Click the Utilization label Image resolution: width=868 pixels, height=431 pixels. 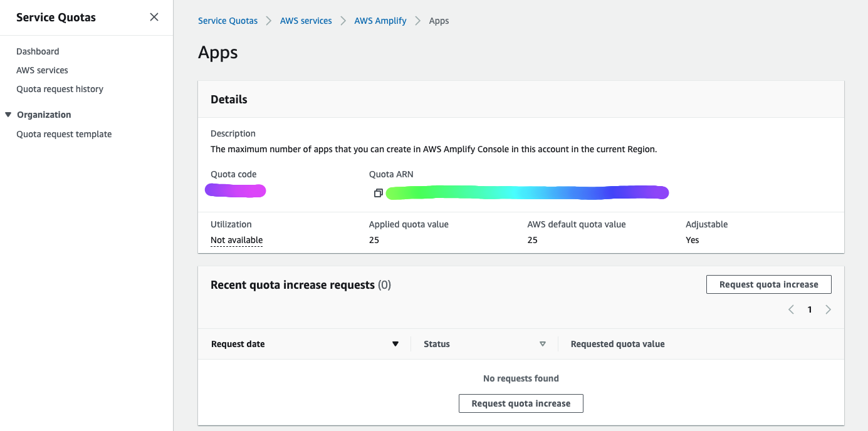coord(231,224)
